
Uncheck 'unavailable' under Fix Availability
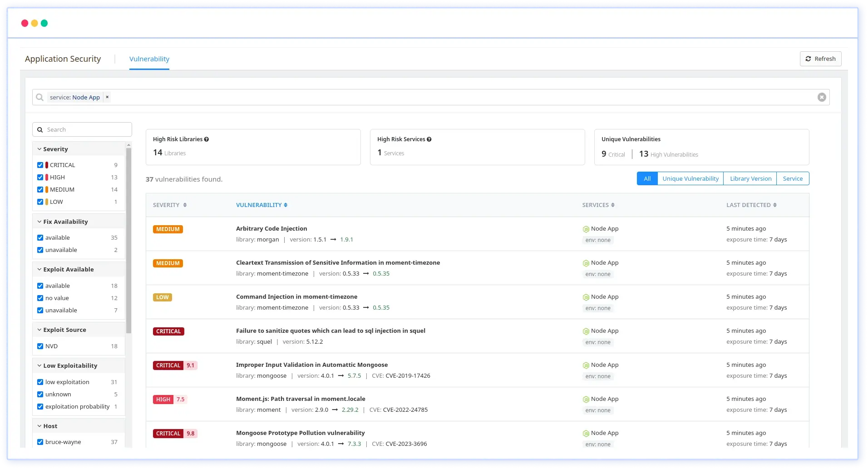pyautogui.click(x=40, y=250)
